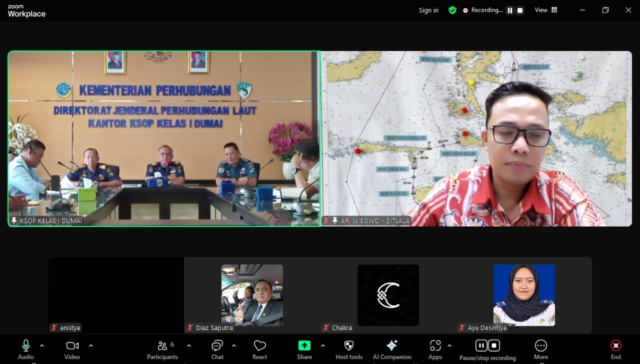The width and height of the screenshot is (640, 364).
Task: Expand the Share options caret
Action: pos(323,345)
